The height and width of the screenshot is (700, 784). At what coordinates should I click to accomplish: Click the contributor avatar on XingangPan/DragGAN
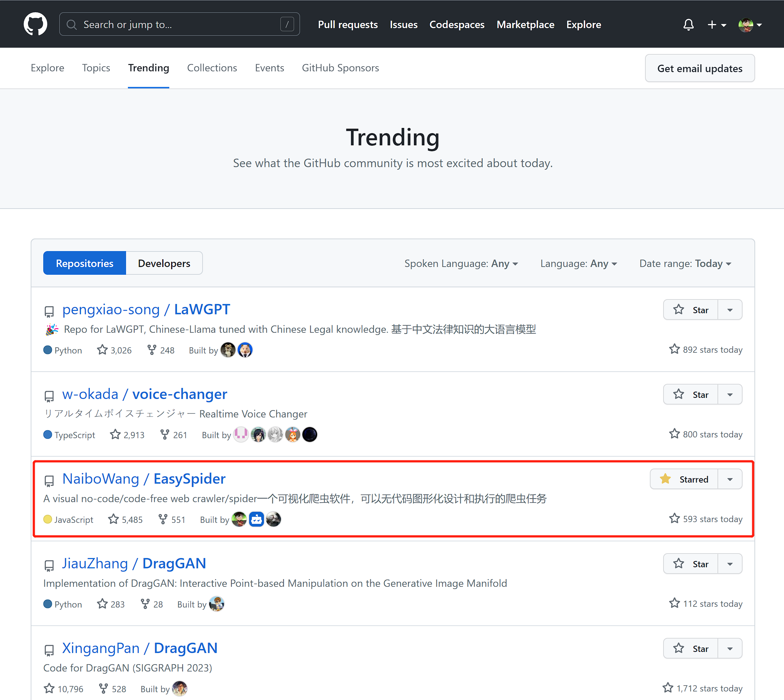coord(179,689)
